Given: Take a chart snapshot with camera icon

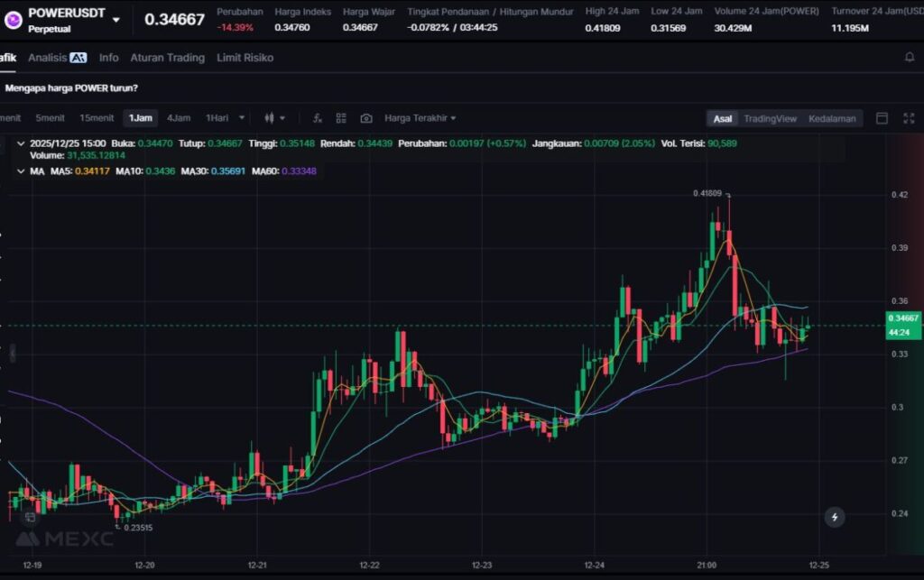Looking at the screenshot, I should [x=365, y=118].
